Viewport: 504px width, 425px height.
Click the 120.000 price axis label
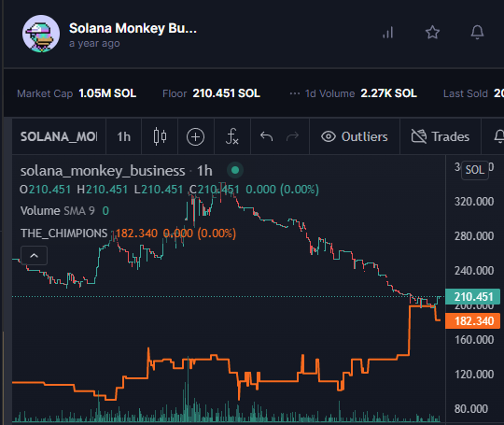[474, 375]
